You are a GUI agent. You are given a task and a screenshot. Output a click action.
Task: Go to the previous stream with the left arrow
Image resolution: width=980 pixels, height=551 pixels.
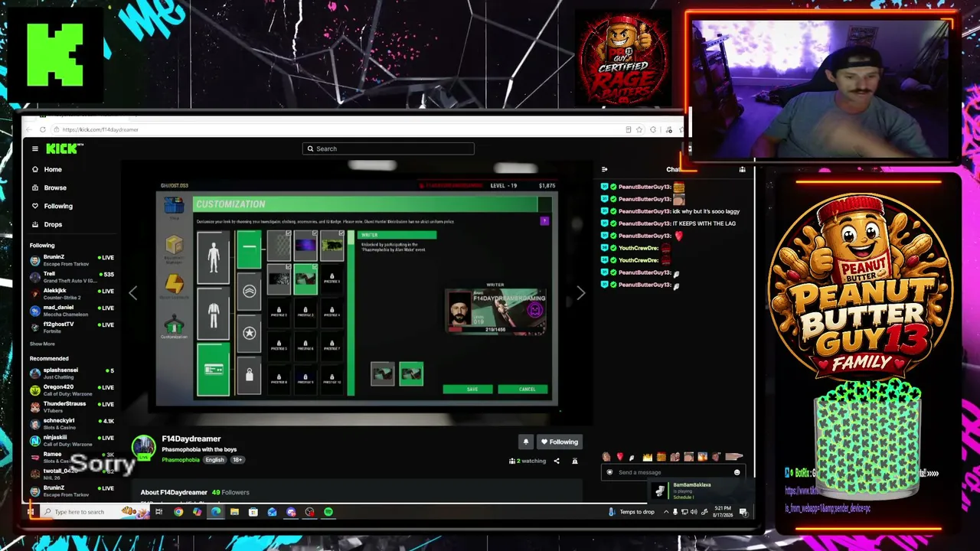coord(132,293)
